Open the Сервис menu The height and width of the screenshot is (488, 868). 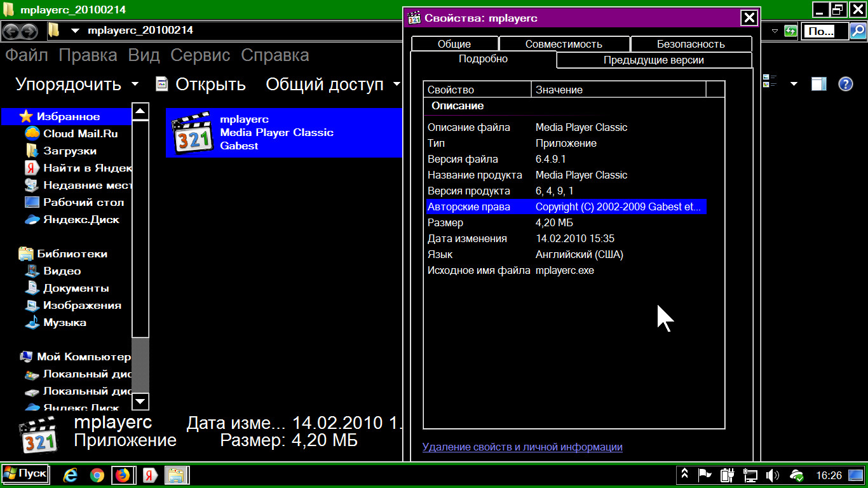pyautogui.click(x=200, y=55)
